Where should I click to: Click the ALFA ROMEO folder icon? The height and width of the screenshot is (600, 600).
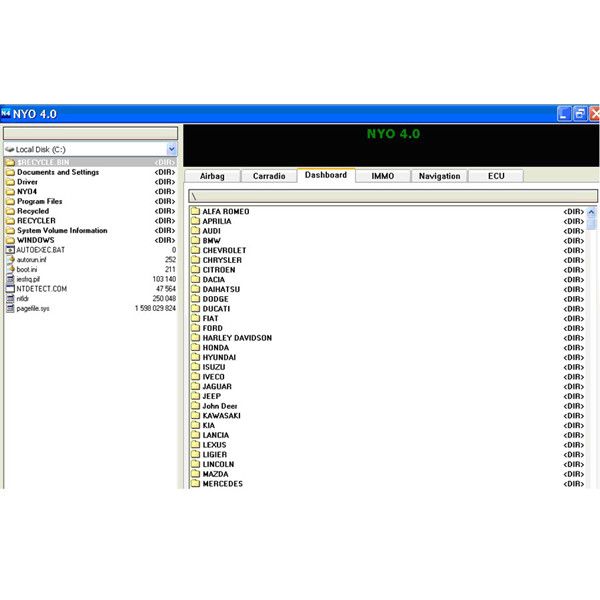point(195,212)
